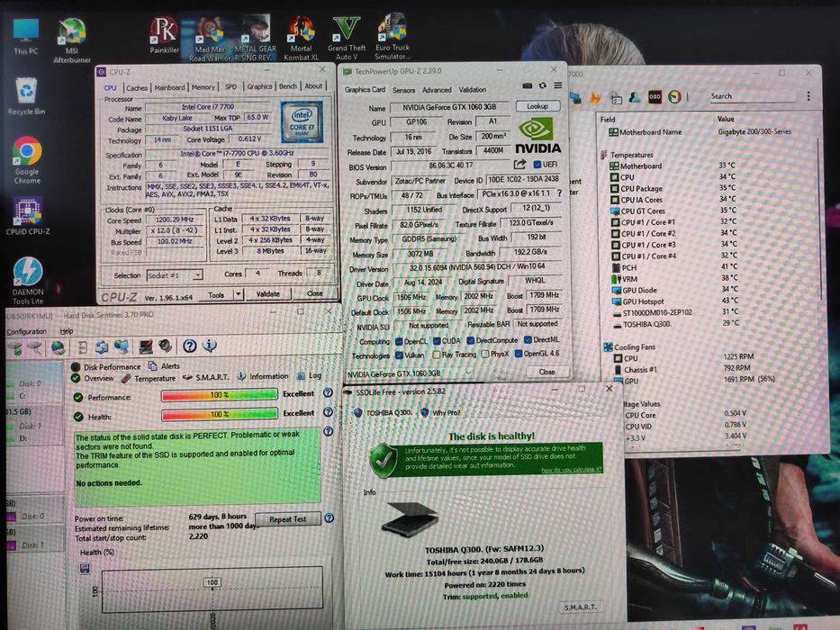Open CPU-Z Tools dropdown arrow

(239, 294)
